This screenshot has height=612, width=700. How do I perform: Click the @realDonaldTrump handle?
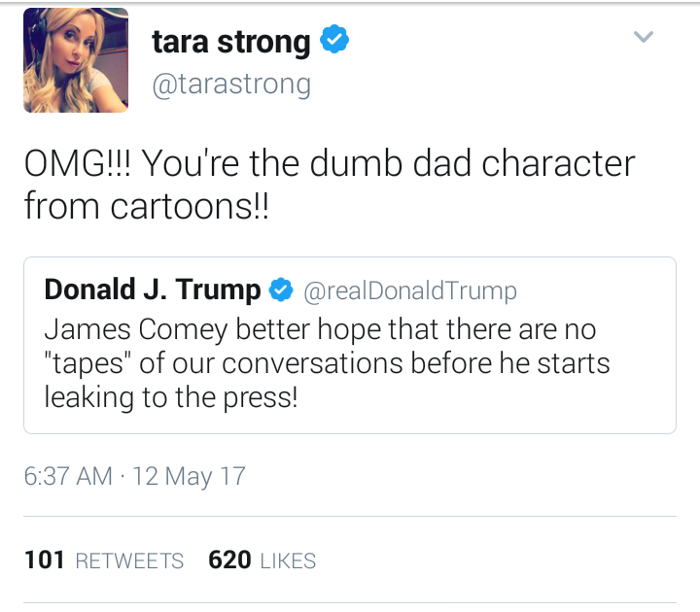click(410, 290)
